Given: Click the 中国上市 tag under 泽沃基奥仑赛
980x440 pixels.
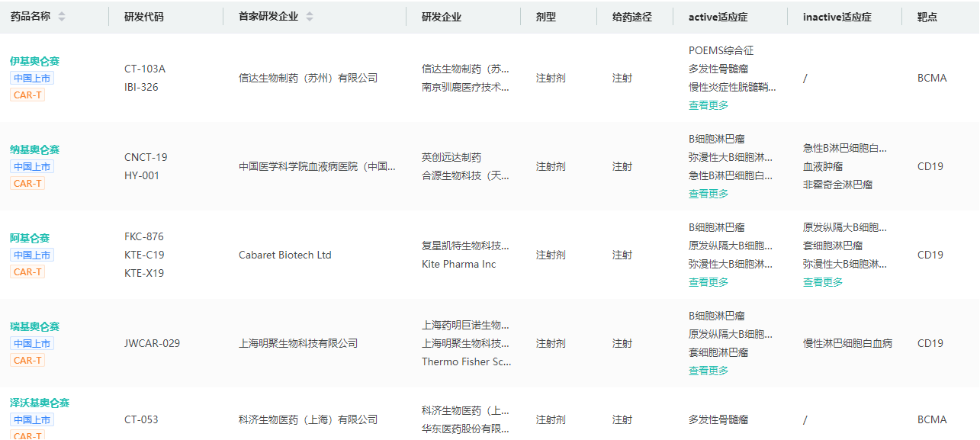Looking at the screenshot, I should pos(32,419).
